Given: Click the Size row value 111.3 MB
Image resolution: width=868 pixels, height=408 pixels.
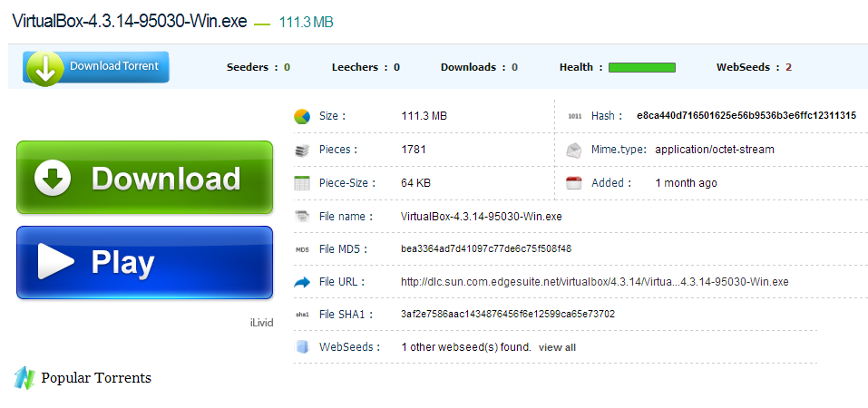Looking at the screenshot, I should (x=424, y=116).
